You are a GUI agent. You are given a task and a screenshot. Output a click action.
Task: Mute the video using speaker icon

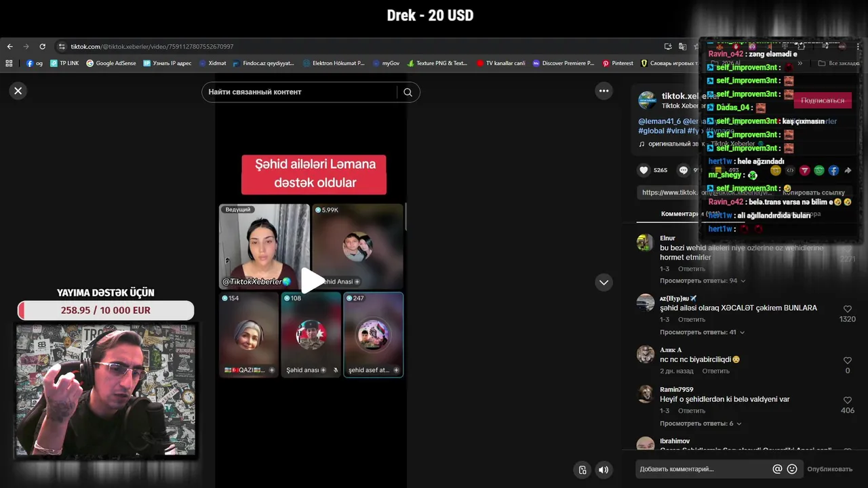603,470
